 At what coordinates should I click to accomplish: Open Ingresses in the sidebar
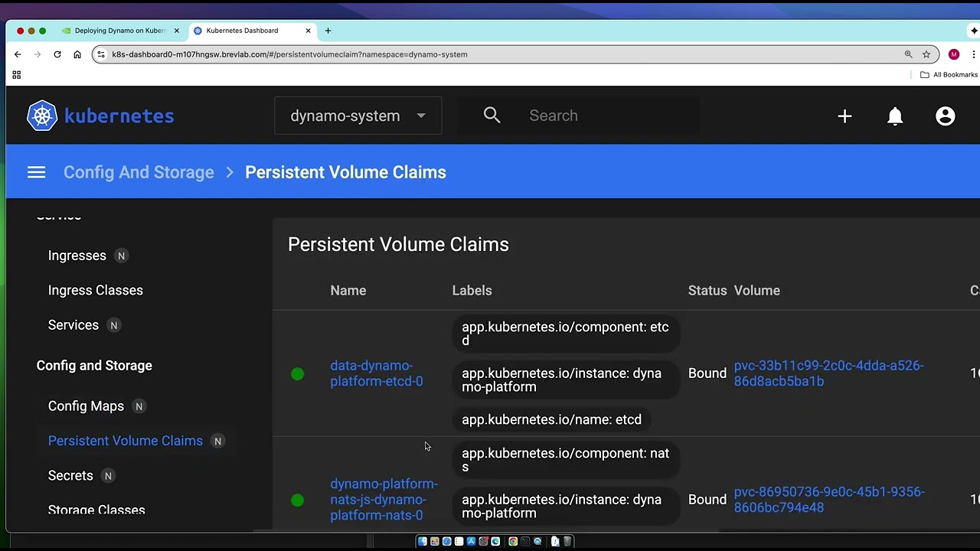pos(77,256)
